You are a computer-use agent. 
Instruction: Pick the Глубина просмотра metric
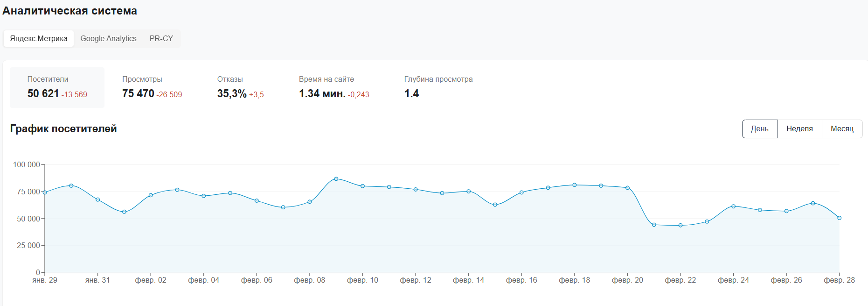point(438,87)
